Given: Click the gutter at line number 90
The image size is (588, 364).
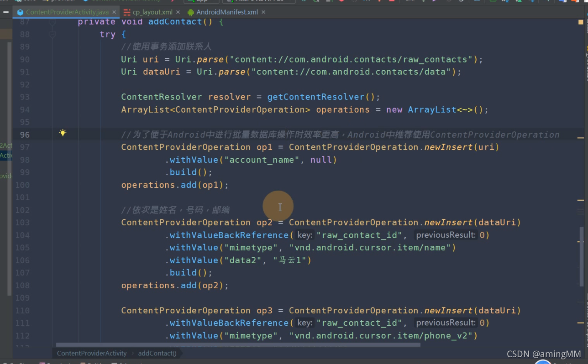Looking at the screenshot, I should point(25,59).
